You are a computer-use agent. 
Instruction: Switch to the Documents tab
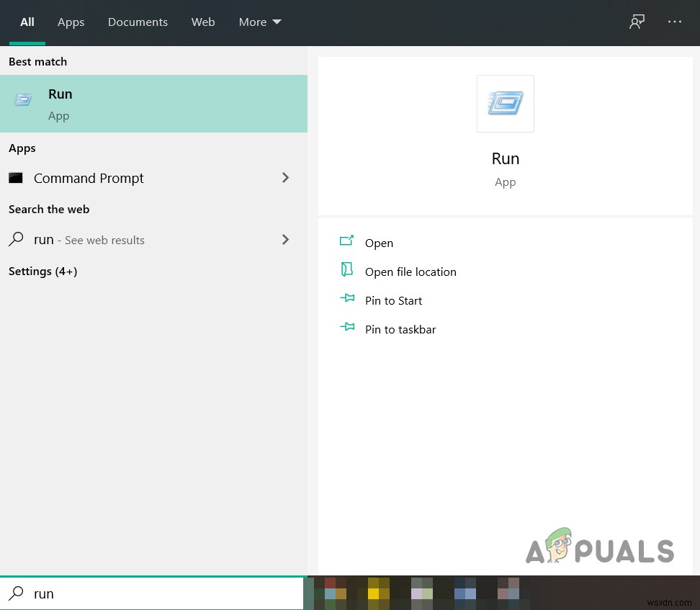pyautogui.click(x=138, y=22)
